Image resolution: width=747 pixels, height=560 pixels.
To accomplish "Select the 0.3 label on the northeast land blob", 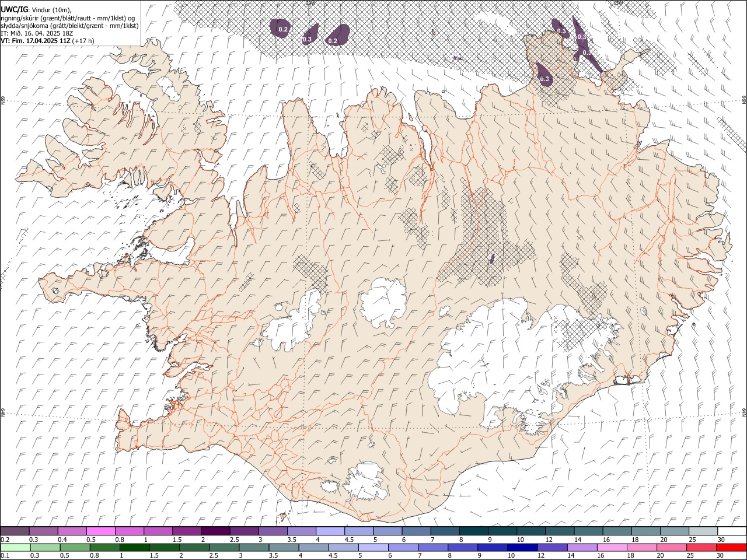I will pos(544,78).
